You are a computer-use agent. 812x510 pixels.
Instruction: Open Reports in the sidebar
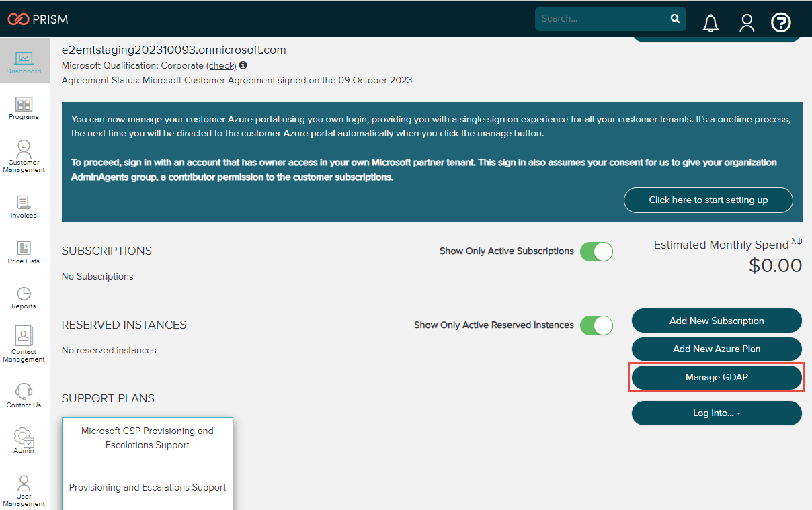[24, 298]
